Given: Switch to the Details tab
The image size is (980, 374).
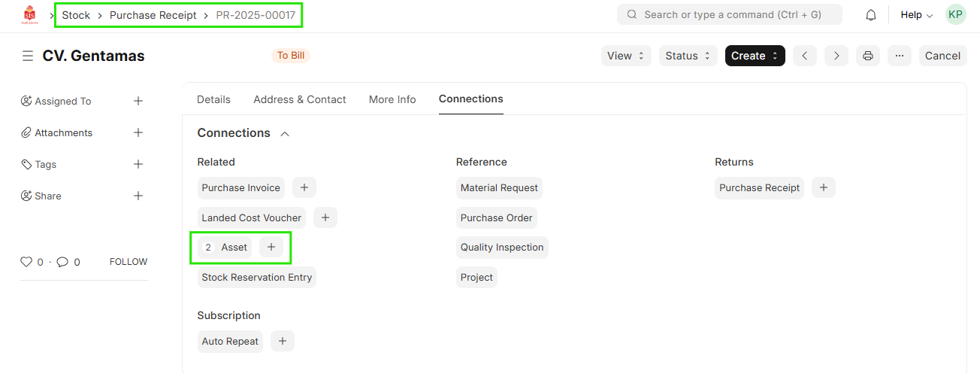Looking at the screenshot, I should pos(213,99).
